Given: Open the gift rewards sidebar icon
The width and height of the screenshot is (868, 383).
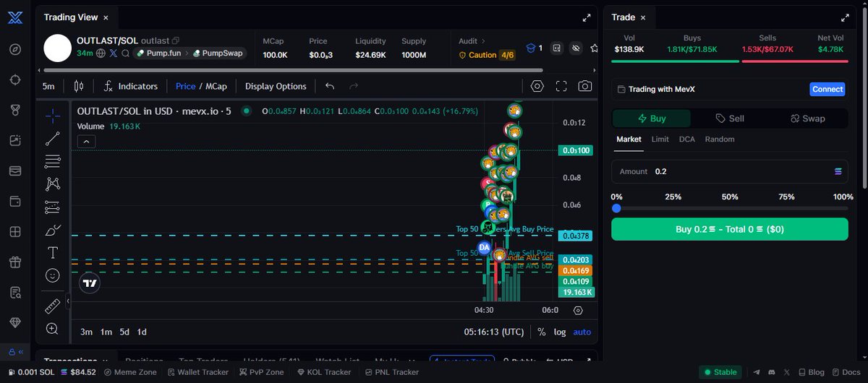Looking at the screenshot, I should (x=15, y=262).
